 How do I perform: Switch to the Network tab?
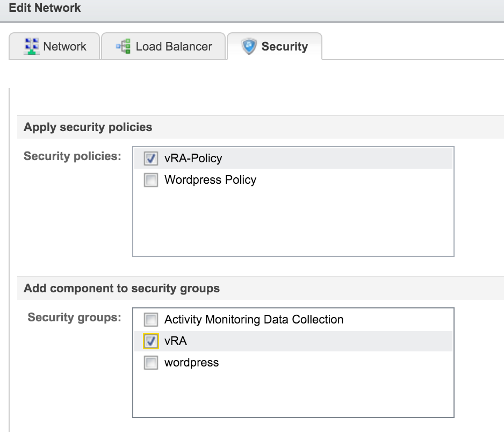click(64, 47)
